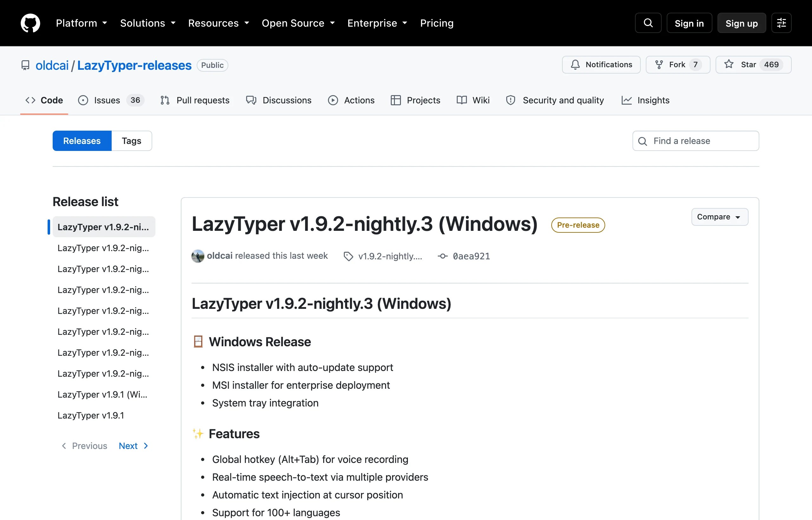Click the tag icon beside v1.9.2-nightly

(x=348, y=256)
